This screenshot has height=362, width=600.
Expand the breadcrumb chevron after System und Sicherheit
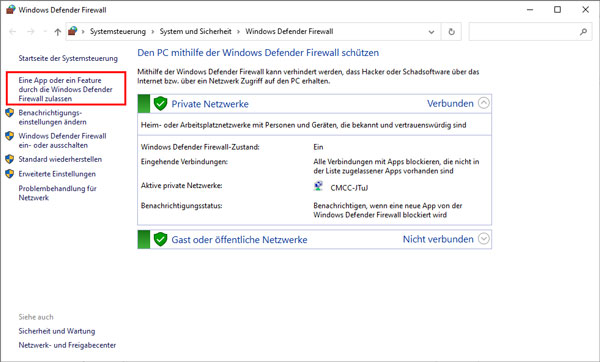point(238,32)
